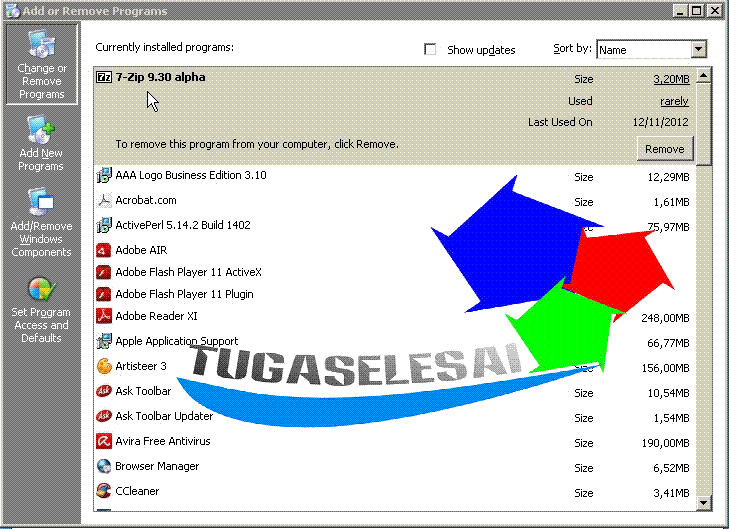Image resolution: width=729 pixels, height=529 pixels.
Task: Select the Adobe Reader XI entry
Action: [394, 316]
